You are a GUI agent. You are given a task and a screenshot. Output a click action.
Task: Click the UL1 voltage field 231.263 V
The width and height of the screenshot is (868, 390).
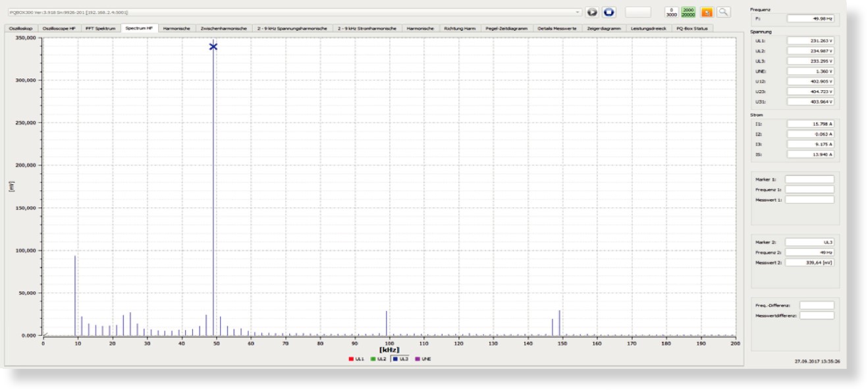811,41
